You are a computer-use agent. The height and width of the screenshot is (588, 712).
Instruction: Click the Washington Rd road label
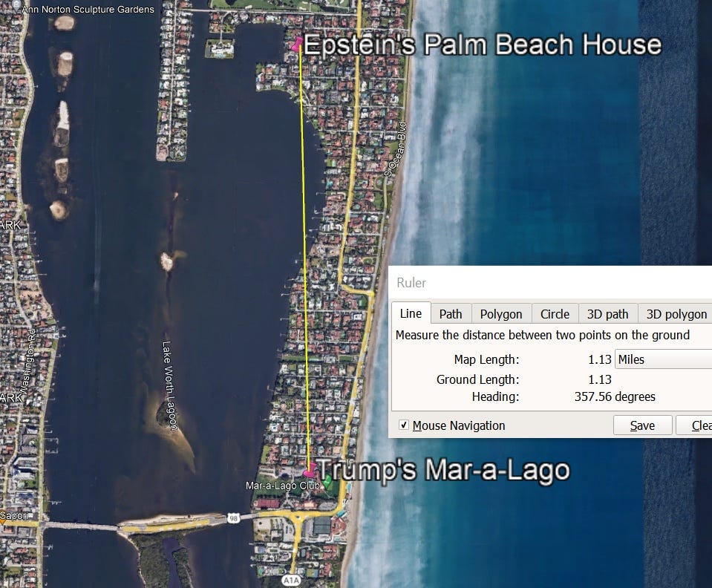[x=28, y=361]
